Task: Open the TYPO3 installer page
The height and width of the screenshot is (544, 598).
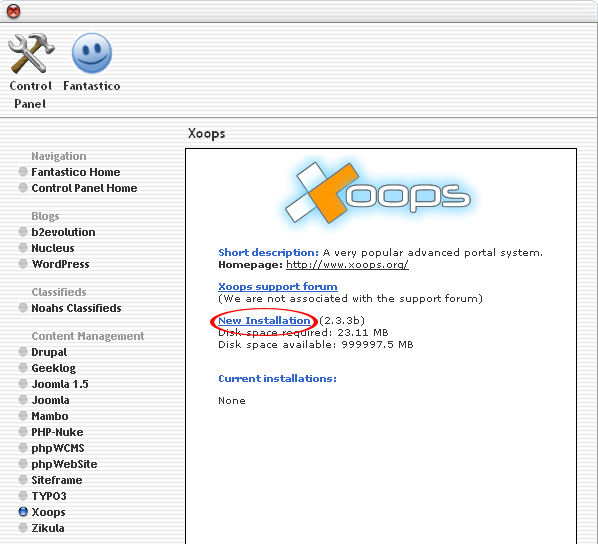Action: [x=49, y=496]
